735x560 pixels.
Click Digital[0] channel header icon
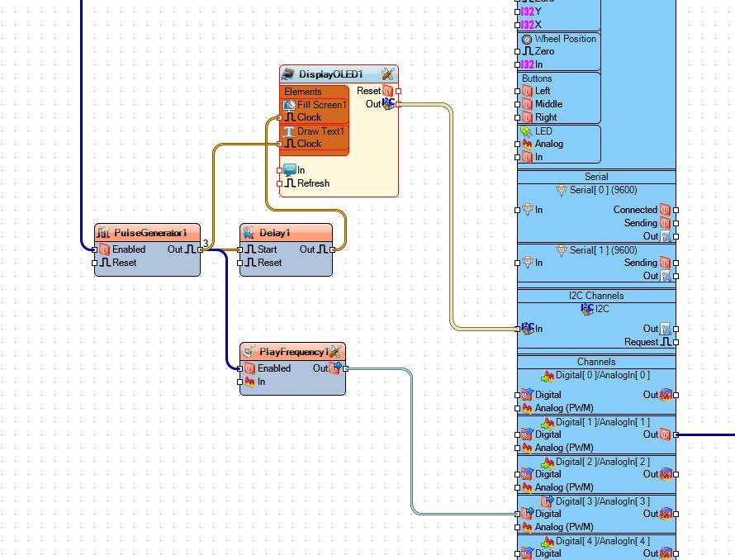[548, 376]
